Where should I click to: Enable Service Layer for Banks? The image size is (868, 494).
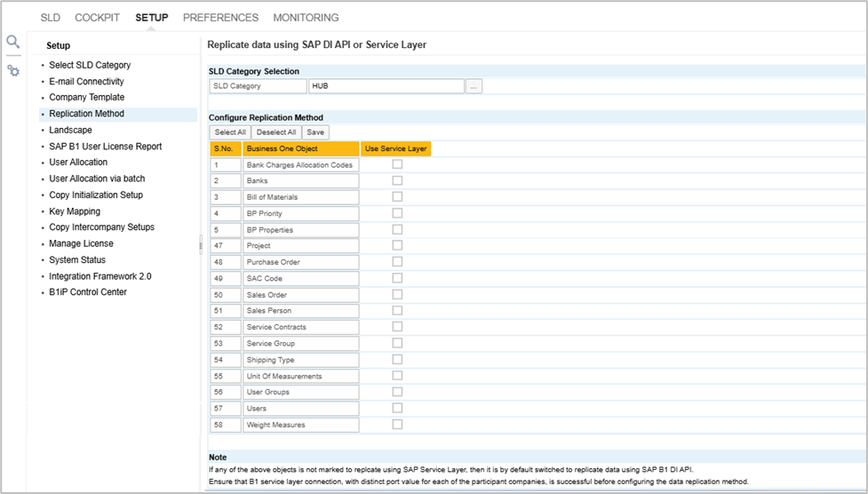pos(397,180)
